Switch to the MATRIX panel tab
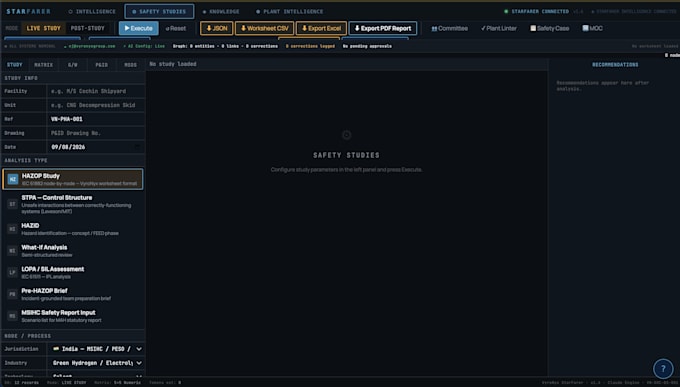The image size is (680, 387). coord(43,65)
